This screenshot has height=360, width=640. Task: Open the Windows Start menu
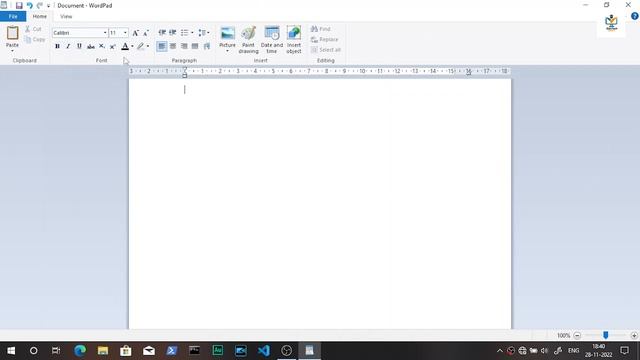click(x=11, y=351)
